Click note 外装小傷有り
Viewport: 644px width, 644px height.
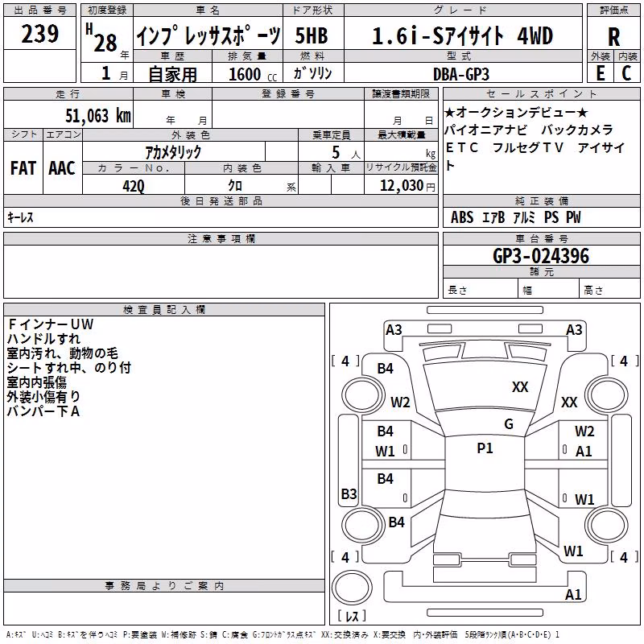43,397
